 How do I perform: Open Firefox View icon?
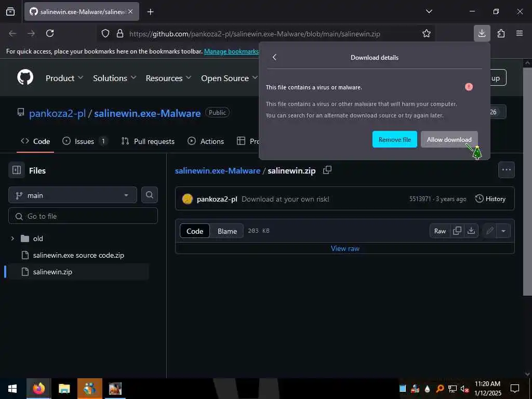10,11
